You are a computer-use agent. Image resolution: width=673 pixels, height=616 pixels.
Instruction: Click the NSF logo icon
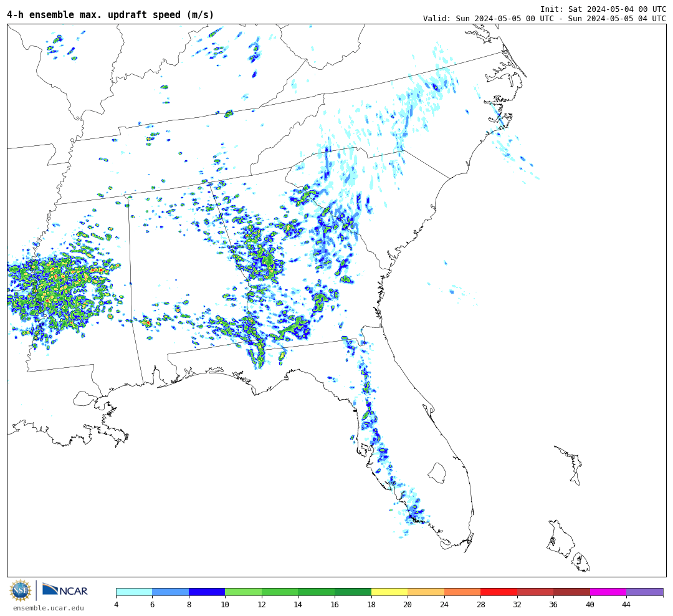click(x=20, y=590)
